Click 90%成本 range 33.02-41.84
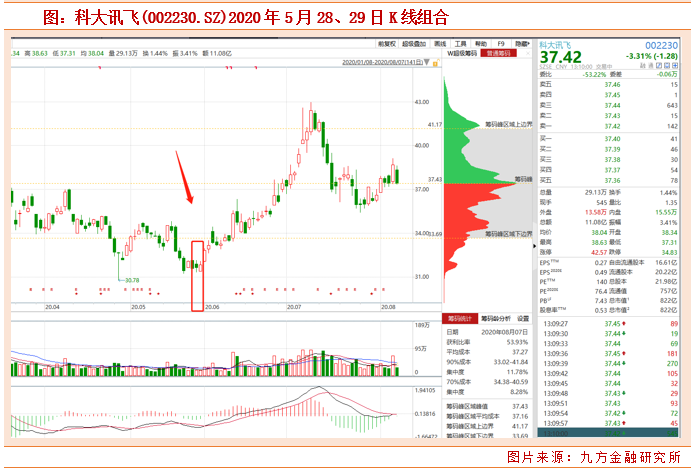This screenshot has width=695, height=472. tap(511, 362)
